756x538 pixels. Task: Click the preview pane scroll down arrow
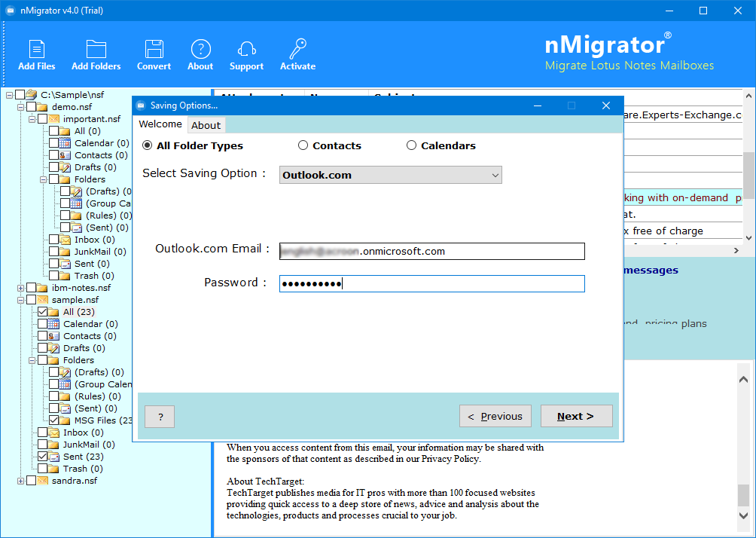pyautogui.click(x=743, y=515)
